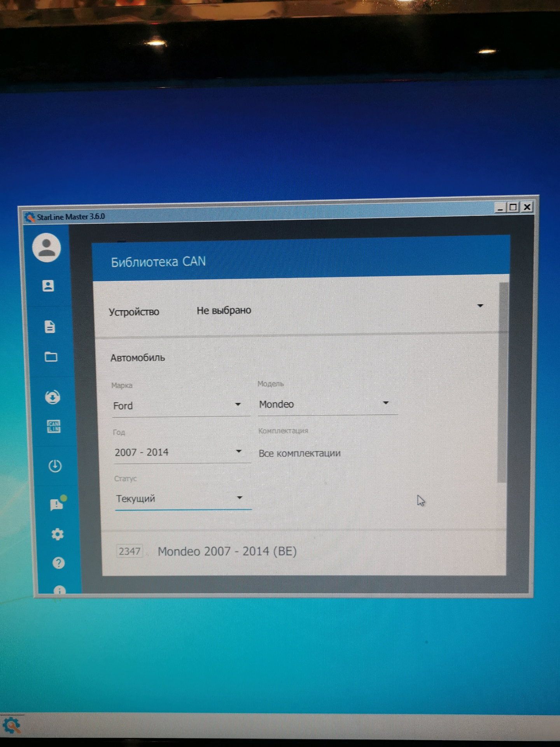The height and width of the screenshot is (747, 560).
Task: Open the firmware download sidebar icon
Action: click(x=52, y=397)
